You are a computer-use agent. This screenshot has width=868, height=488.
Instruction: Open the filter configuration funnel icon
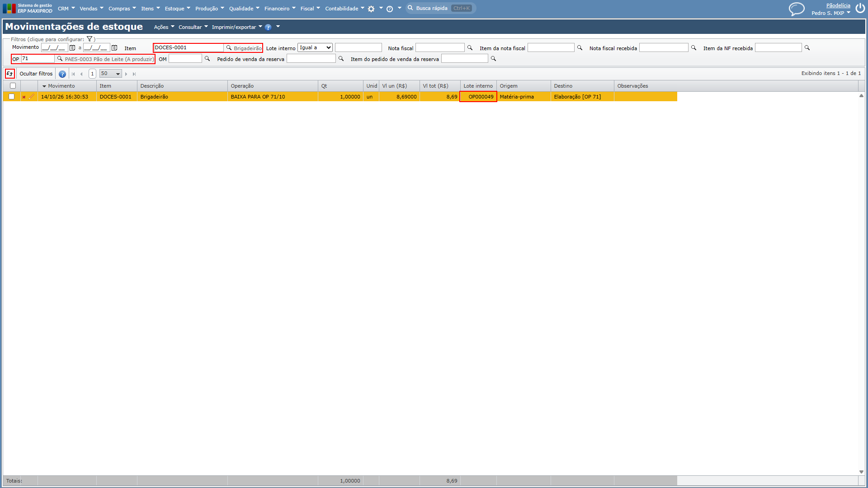click(90, 39)
